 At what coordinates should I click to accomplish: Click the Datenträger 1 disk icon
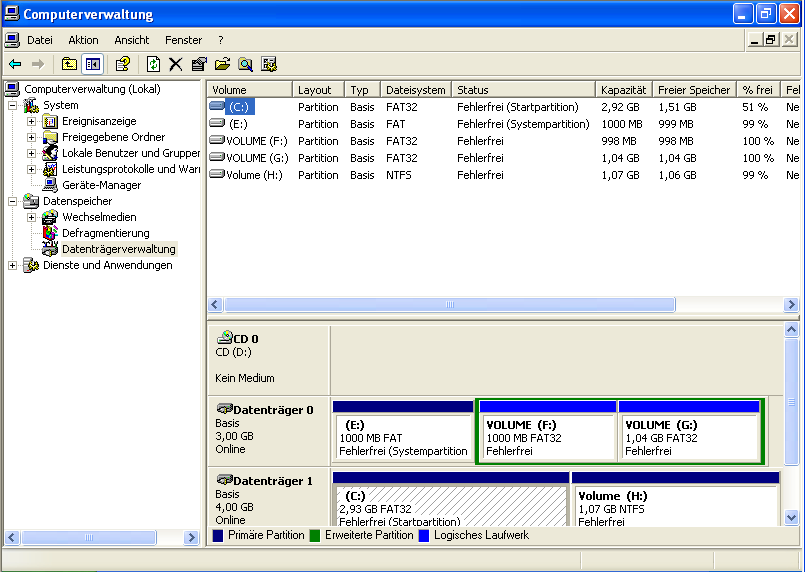coord(224,480)
